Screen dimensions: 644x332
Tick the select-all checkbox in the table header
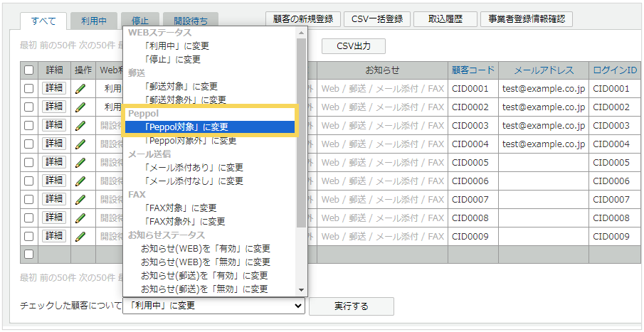(29, 70)
